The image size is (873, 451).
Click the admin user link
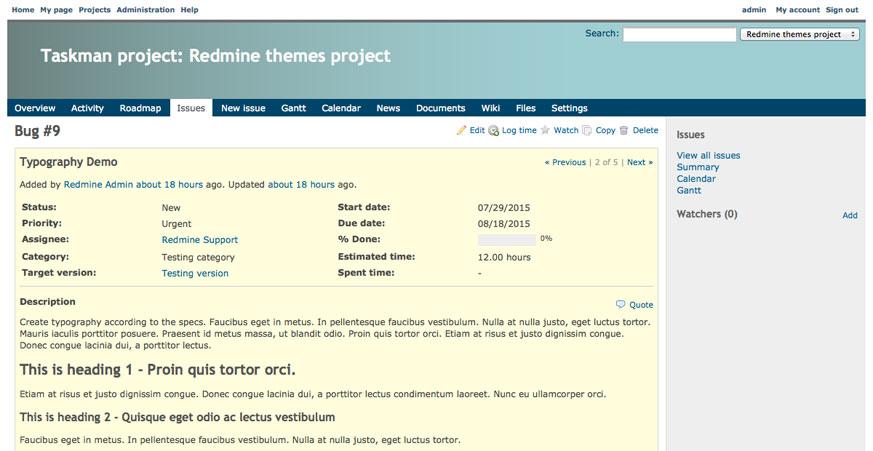click(754, 9)
